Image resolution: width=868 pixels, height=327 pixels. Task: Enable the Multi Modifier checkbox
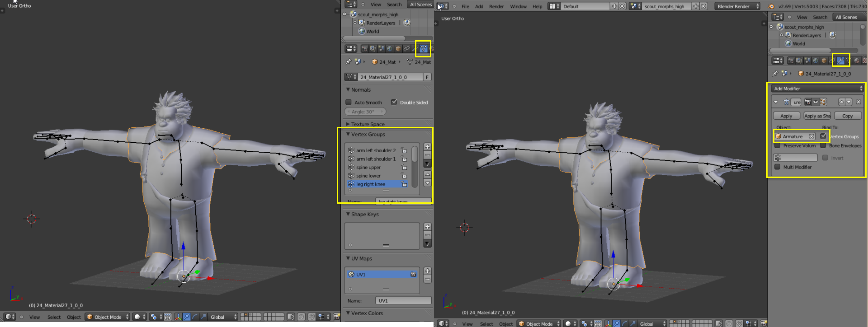pyautogui.click(x=777, y=167)
